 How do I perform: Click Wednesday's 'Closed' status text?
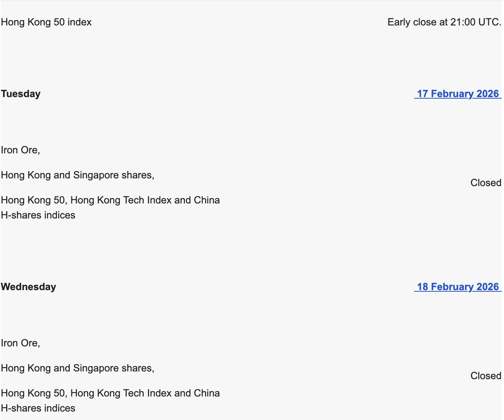click(486, 376)
